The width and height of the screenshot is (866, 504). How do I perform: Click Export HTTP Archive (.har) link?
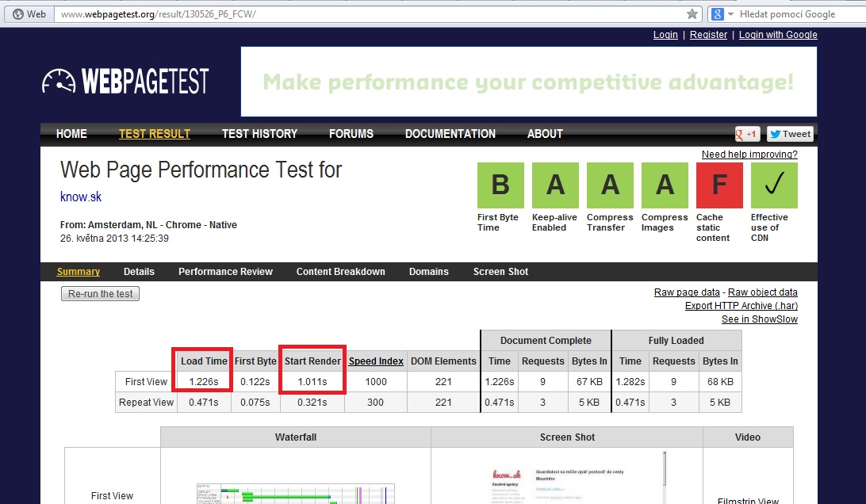click(741, 306)
